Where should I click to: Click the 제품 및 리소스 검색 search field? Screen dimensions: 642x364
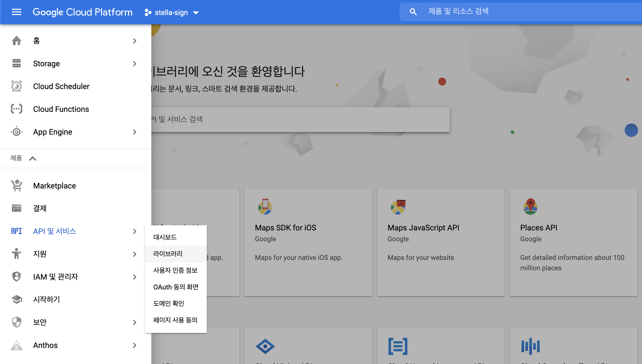(521, 12)
